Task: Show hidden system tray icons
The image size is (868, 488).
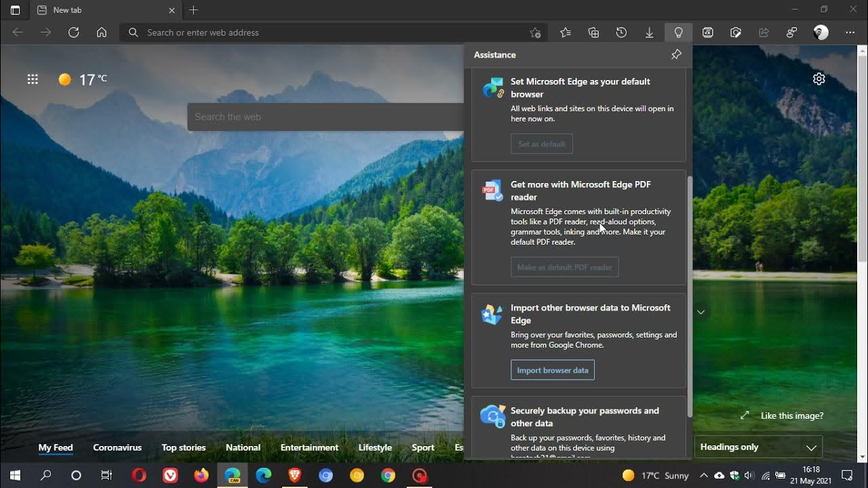Action: (703, 475)
